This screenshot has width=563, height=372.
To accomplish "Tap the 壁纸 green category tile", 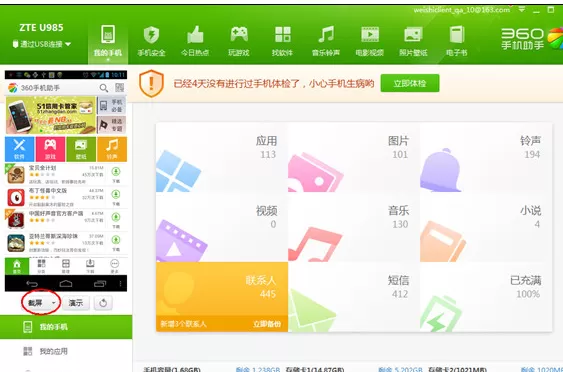I will pos(81,149).
